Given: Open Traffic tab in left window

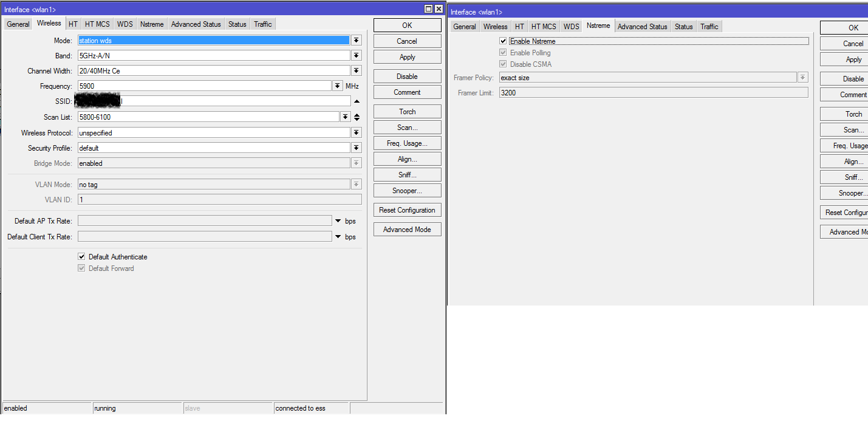Looking at the screenshot, I should coord(263,24).
